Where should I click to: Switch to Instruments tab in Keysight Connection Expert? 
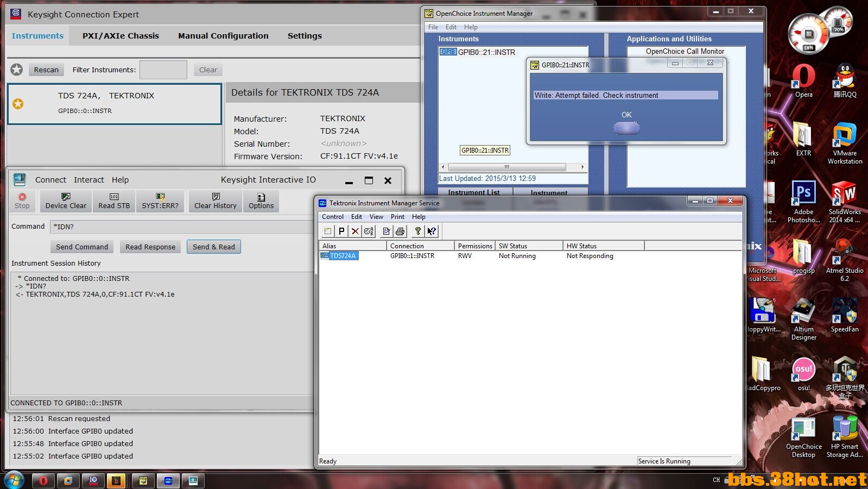pos(37,36)
